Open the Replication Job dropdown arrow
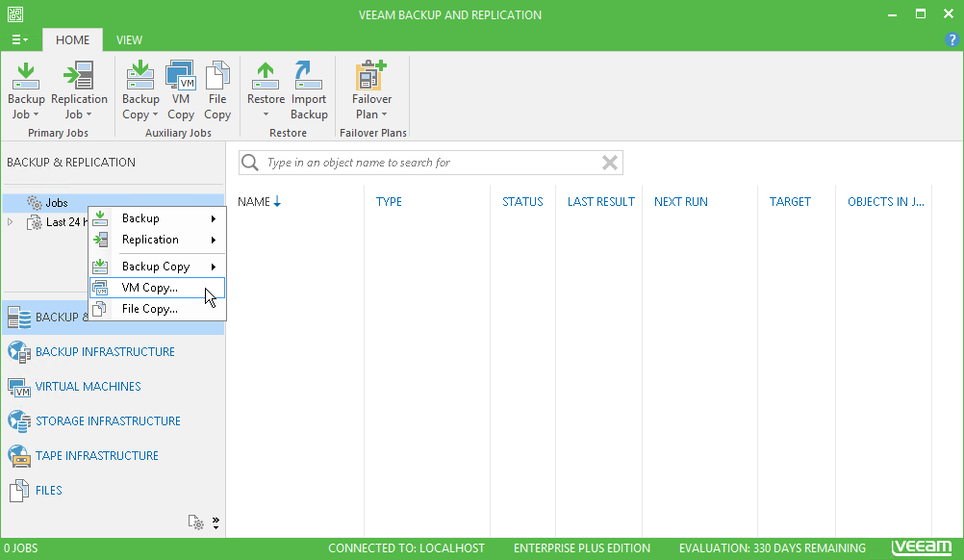The image size is (964, 560). (x=89, y=115)
